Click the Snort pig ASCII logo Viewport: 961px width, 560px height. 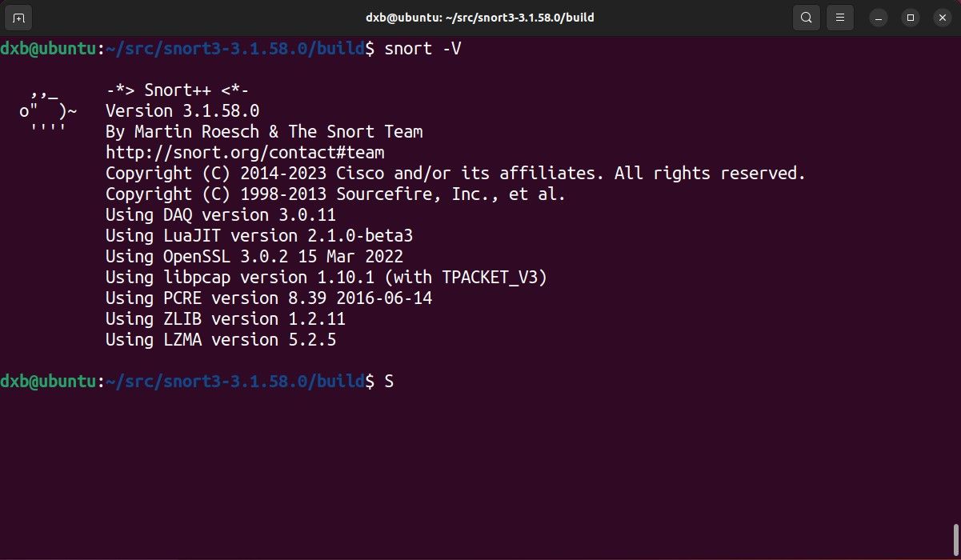coord(48,110)
